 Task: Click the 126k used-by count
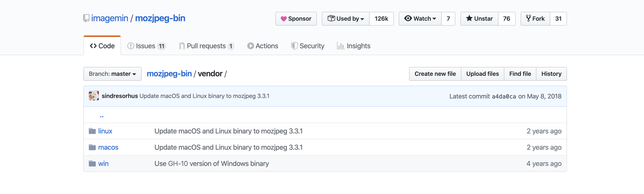click(381, 19)
